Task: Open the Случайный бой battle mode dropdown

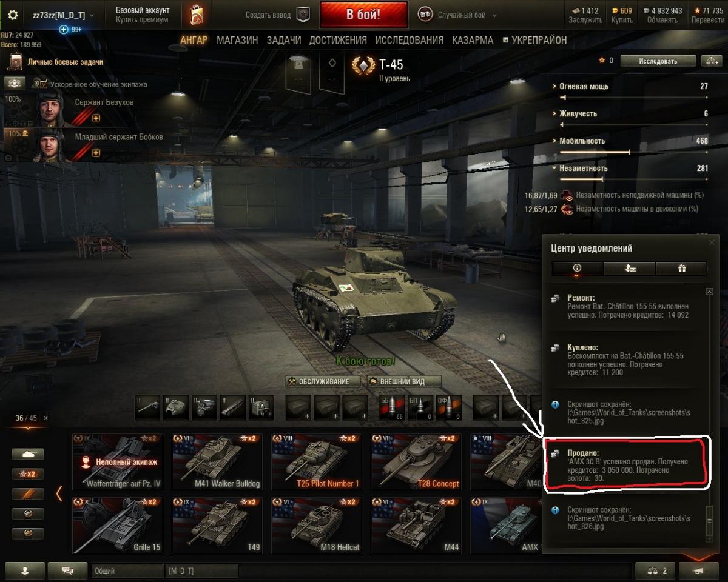Action: click(x=457, y=15)
